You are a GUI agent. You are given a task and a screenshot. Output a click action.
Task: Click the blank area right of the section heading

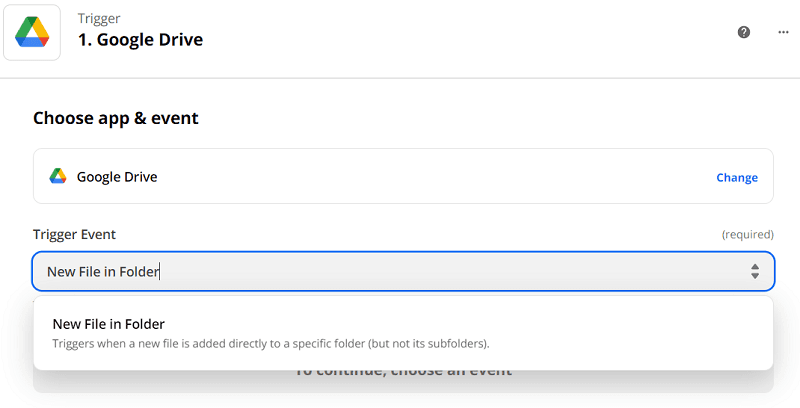coord(500,118)
